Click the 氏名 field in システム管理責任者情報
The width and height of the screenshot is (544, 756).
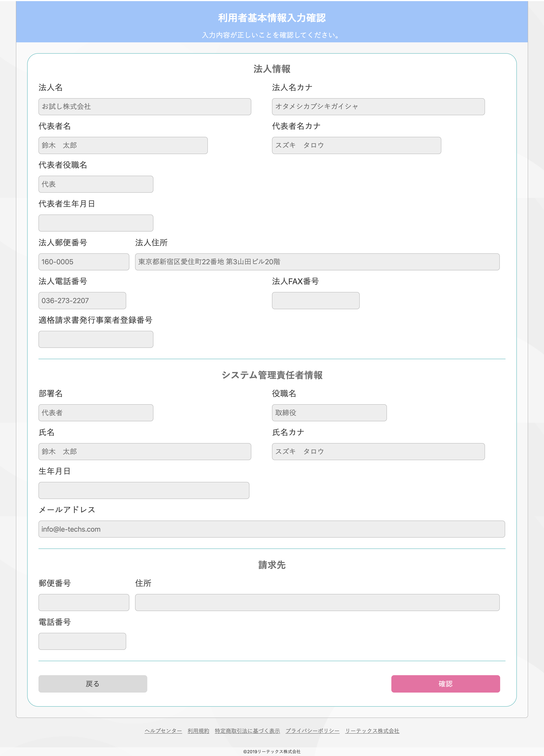coord(145,452)
